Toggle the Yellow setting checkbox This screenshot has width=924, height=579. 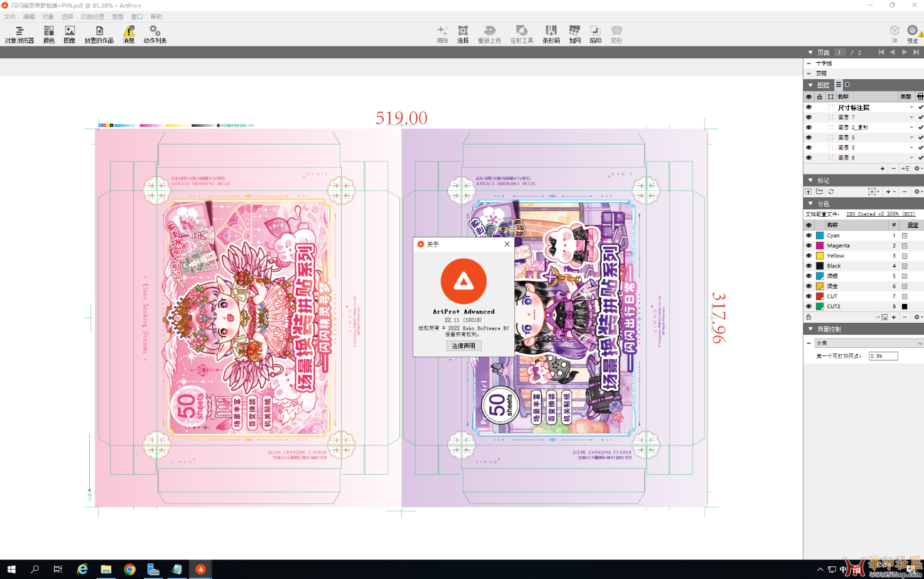[x=905, y=256]
